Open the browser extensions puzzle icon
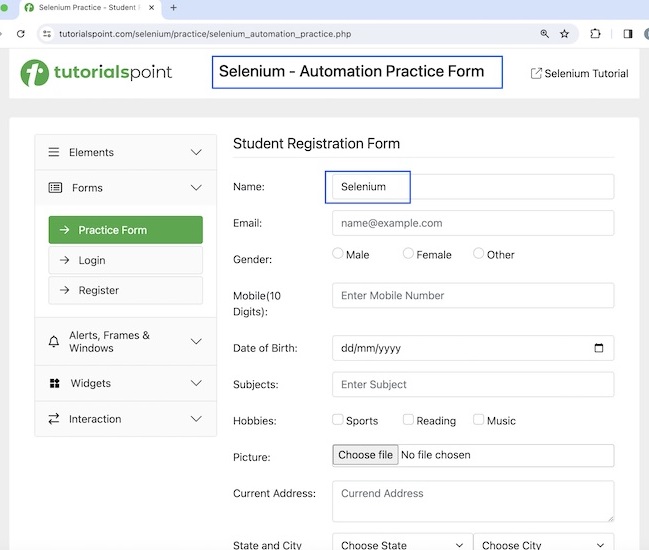Screen dimensions: 649x550 [x=596, y=34]
